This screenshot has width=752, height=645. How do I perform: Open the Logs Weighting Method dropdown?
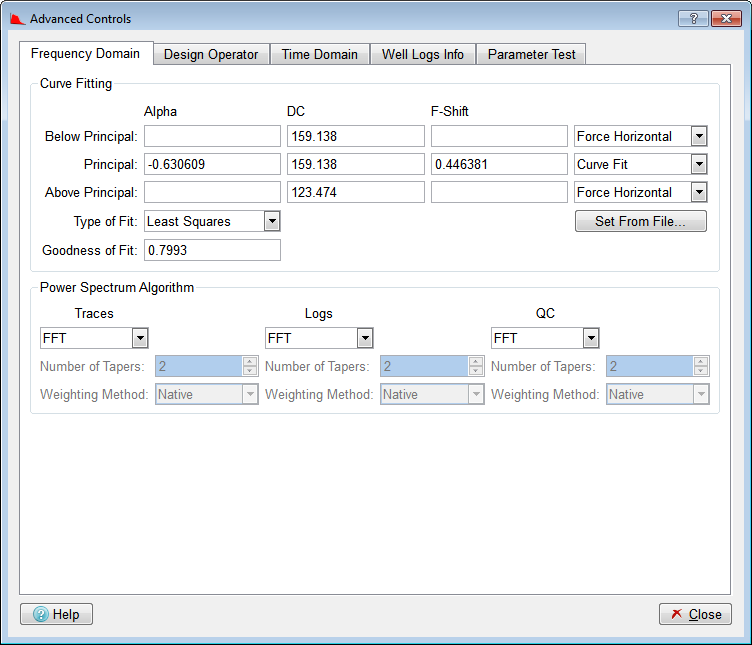[x=432, y=394]
